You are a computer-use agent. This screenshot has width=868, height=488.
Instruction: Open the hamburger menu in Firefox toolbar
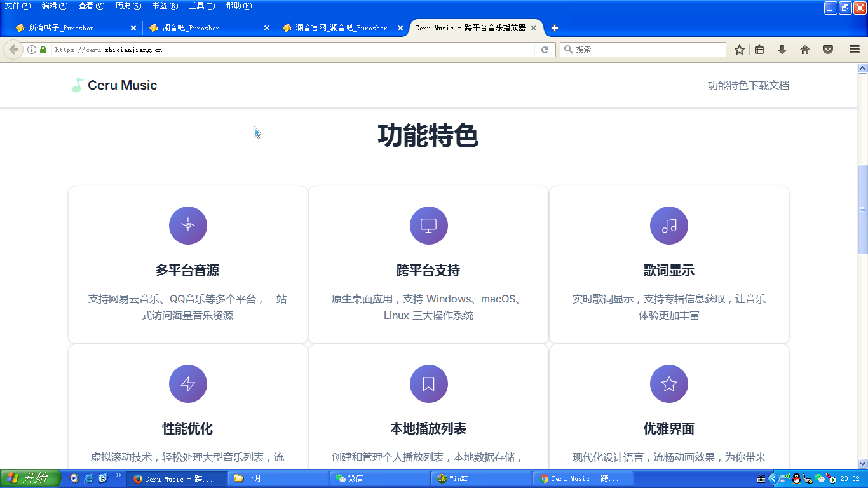pos(855,50)
